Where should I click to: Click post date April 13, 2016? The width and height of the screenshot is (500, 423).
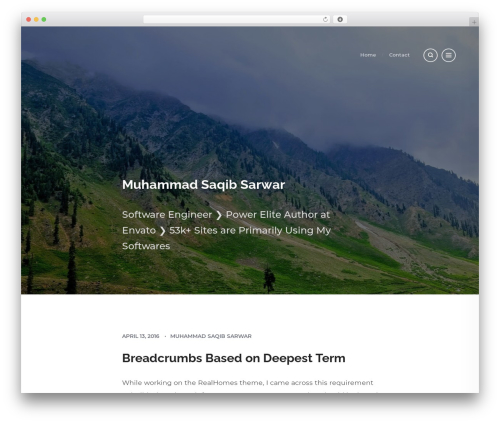click(x=141, y=336)
